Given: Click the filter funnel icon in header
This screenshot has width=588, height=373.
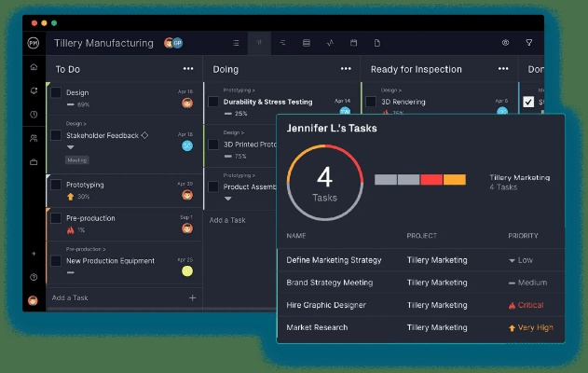Looking at the screenshot, I should pyautogui.click(x=529, y=43).
